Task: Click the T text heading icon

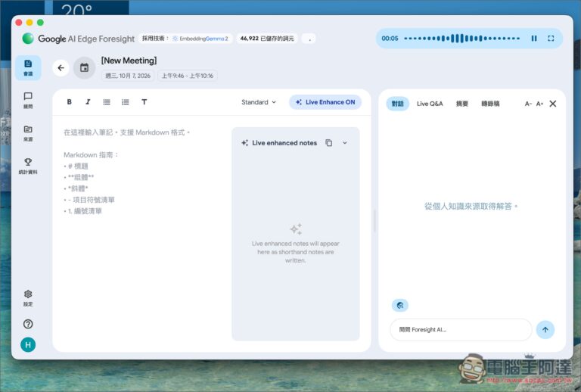Action: [x=144, y=102]
